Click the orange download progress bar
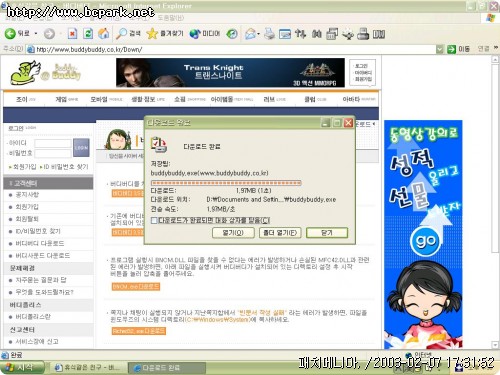Image resolution: width=500 pixels, height=375 pixels. pyautogui.click(x=226, y=183)
